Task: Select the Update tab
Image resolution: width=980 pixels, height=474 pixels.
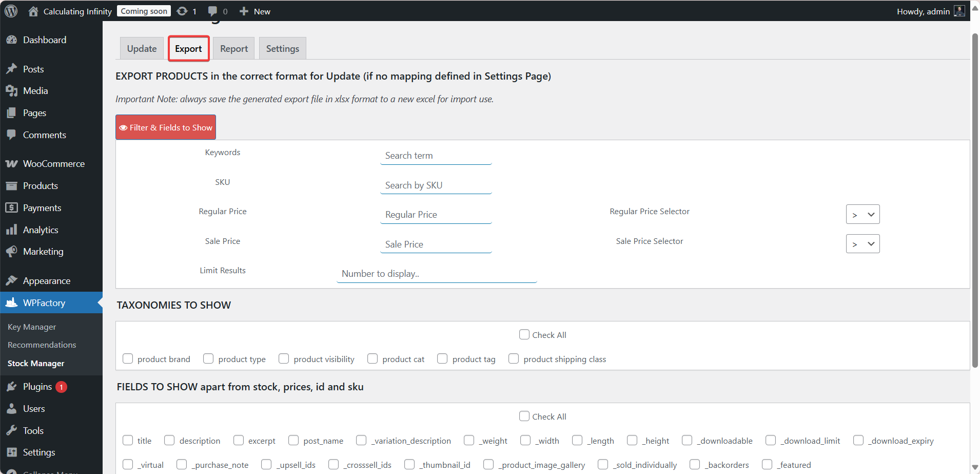Action: (x=142, y=48)
